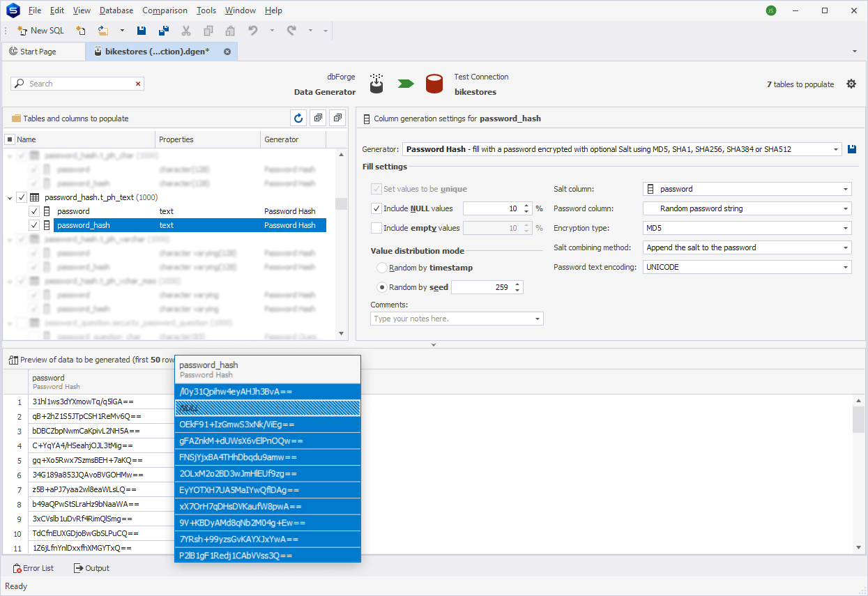Open generation options via the gear icon
The height and width of the screenshot is (596, 868).
pos(851,84)
